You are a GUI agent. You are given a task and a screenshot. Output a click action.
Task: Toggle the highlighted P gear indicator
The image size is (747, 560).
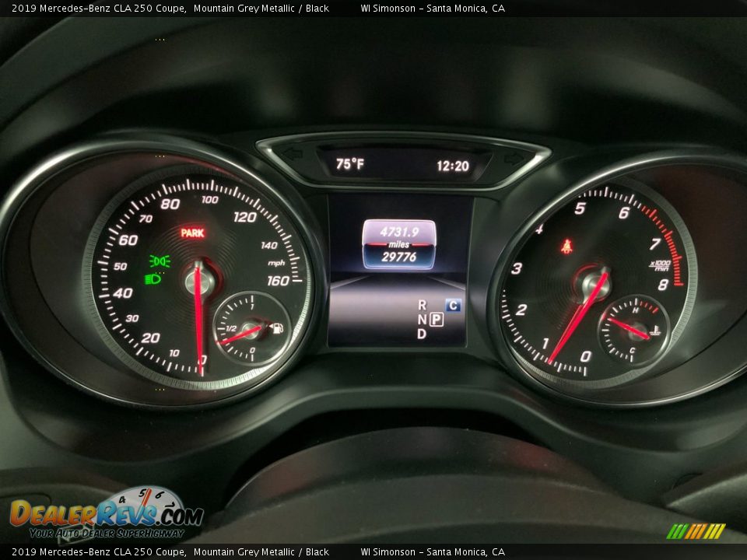tap(437, 319)
